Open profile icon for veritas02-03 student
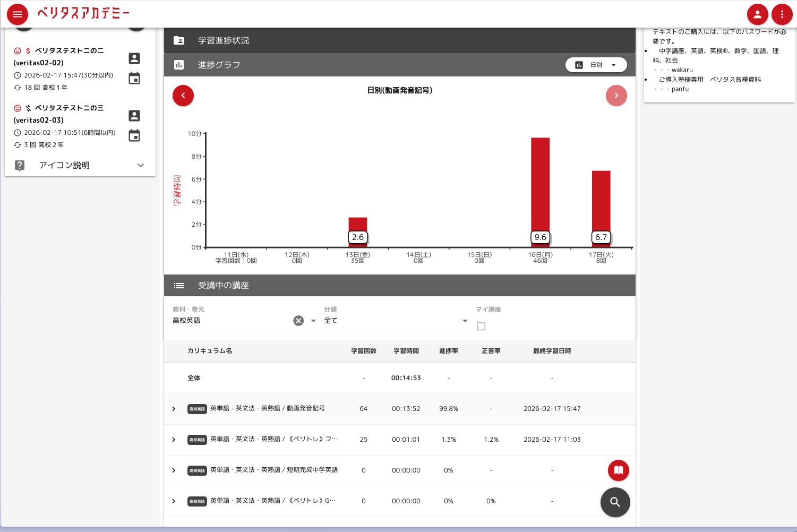The image size is (797, 532). tap(134, 116)
